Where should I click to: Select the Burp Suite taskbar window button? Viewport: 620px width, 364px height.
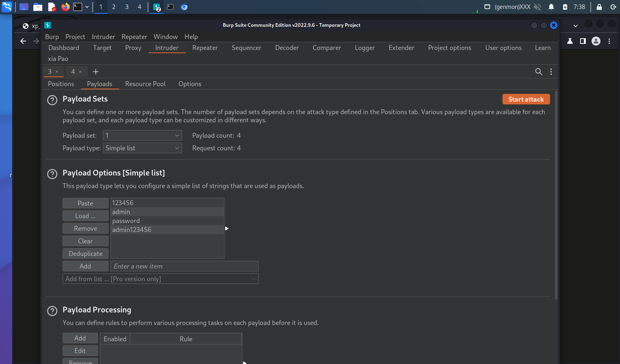(x=157, y=7)
